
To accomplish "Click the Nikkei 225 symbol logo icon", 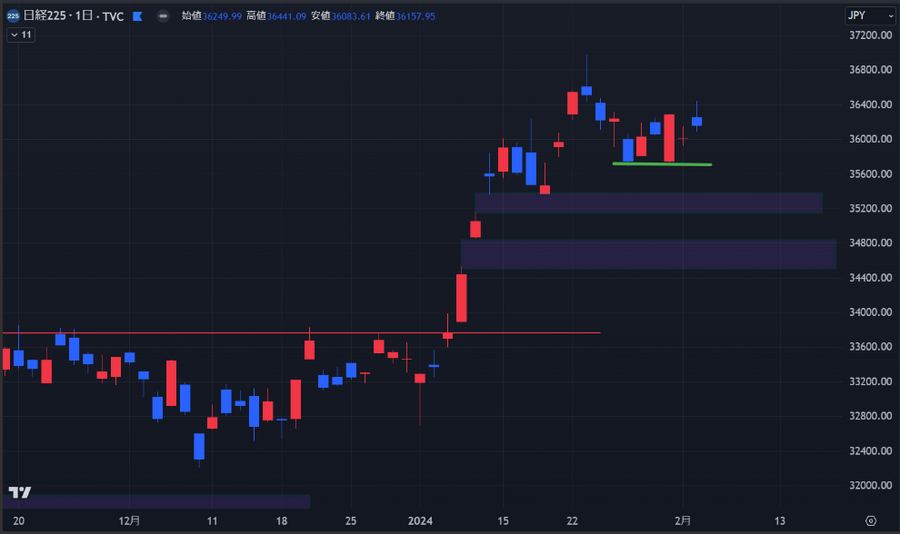I will point(13,16).
